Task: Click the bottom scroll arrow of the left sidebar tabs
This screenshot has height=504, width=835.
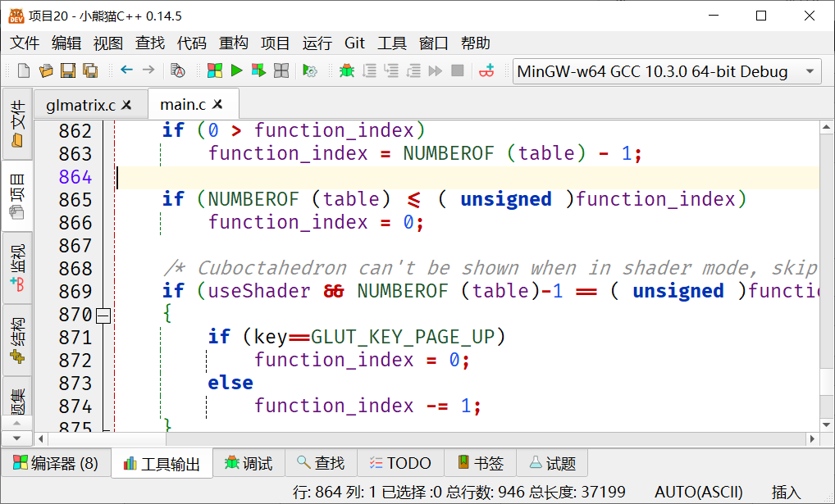Action: pos(17,438)
